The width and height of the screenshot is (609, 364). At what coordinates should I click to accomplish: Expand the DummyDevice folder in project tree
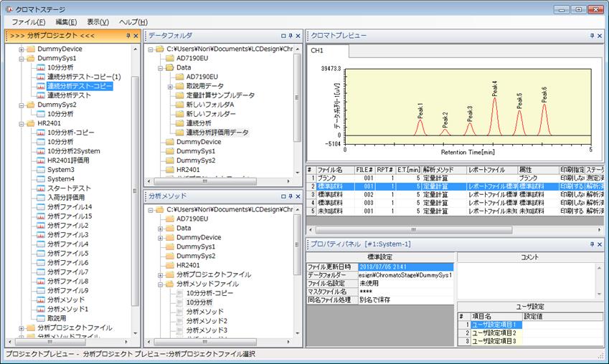pyautogui.click(x=22, y=49)
